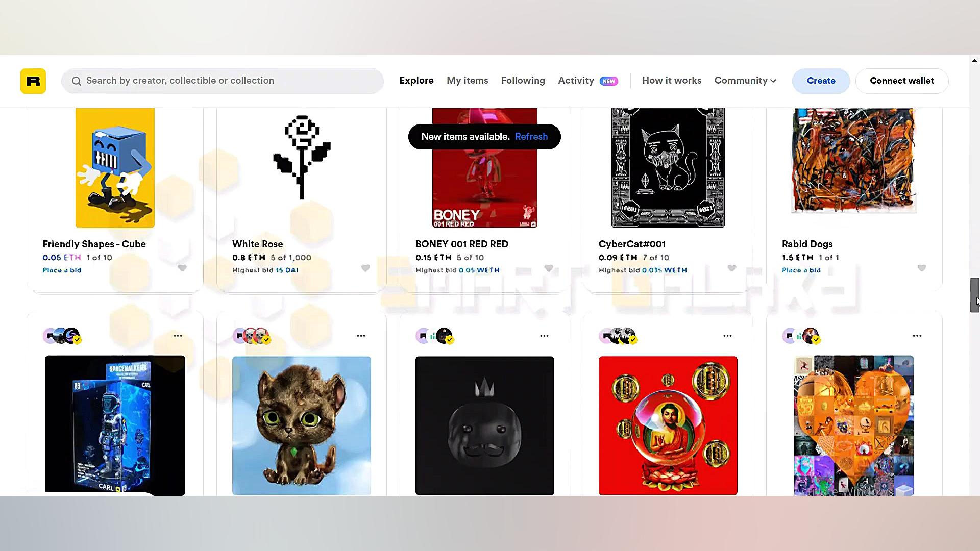
Task: Toggle heart on White Rose card
Action: tap(365, 268)
